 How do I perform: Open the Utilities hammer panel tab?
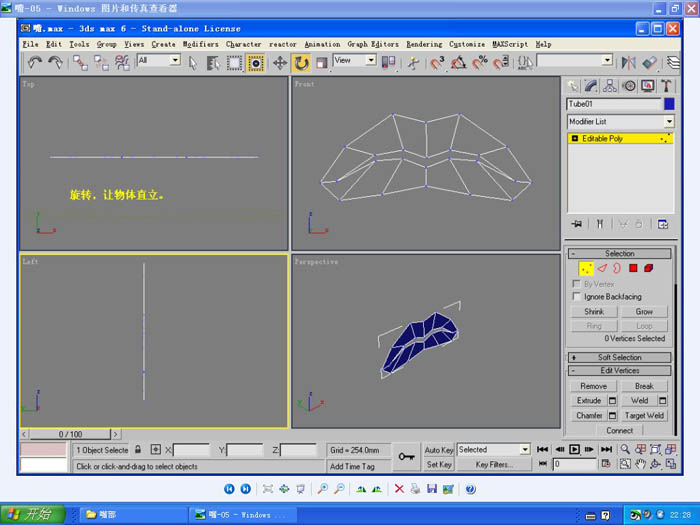click(x=667, y=86)
